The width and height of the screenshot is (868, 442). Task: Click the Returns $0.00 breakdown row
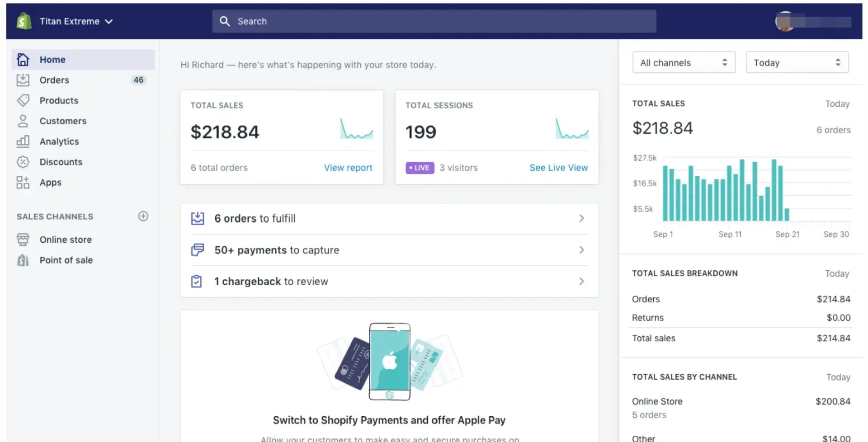click(x=741, y=318)
